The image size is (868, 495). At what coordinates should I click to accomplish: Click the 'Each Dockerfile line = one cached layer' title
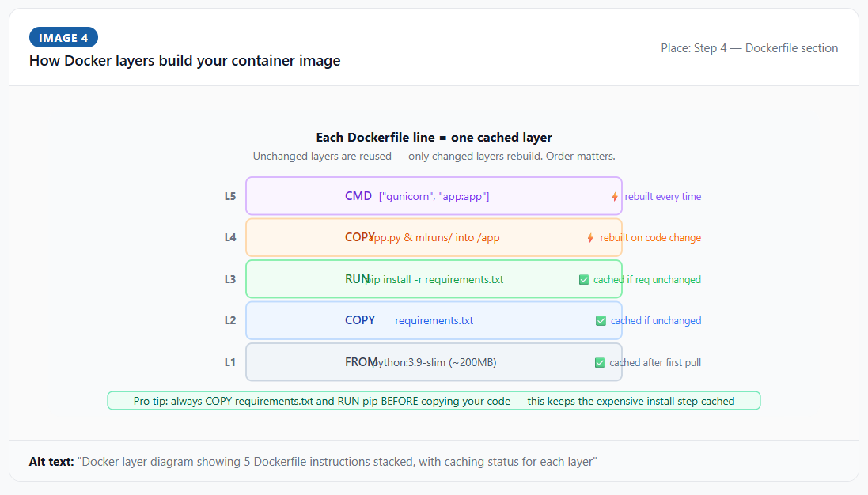(434, 138)
